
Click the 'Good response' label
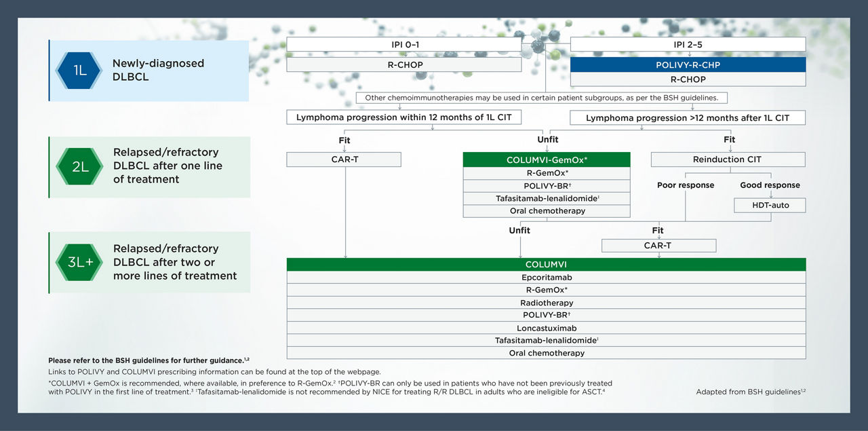(770, 185)
